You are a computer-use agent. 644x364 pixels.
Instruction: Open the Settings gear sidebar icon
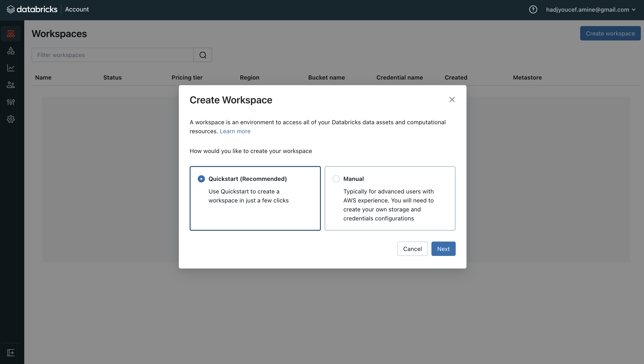pos(11,119)
